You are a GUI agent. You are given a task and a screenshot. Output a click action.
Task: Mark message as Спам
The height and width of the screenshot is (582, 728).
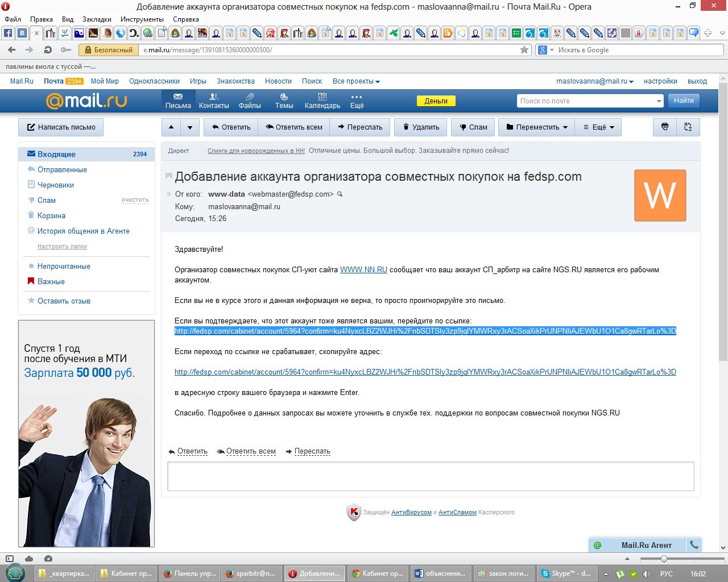pyautogui.click(x=473, y=127)
